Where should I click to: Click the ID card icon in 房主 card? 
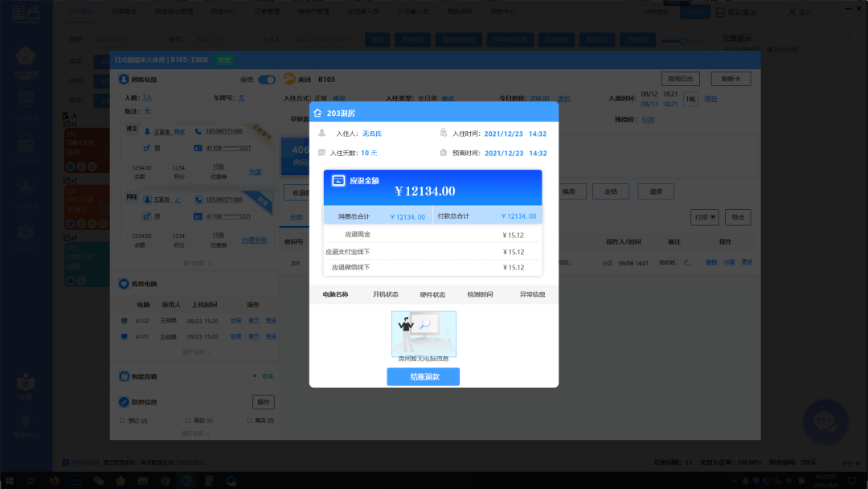coord(198,148)
